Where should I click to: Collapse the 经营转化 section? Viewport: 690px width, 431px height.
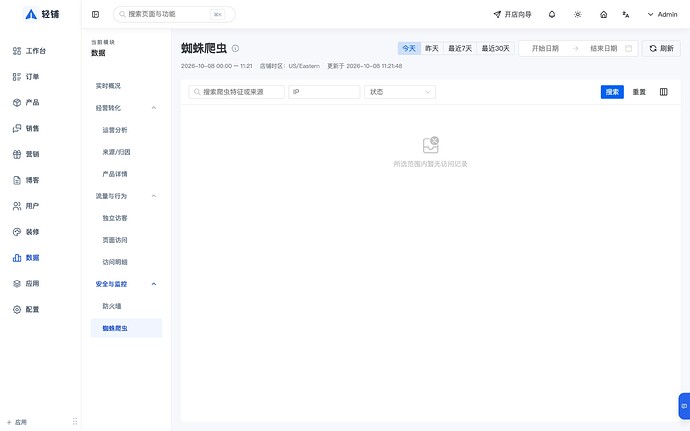[x=126, y=108]
